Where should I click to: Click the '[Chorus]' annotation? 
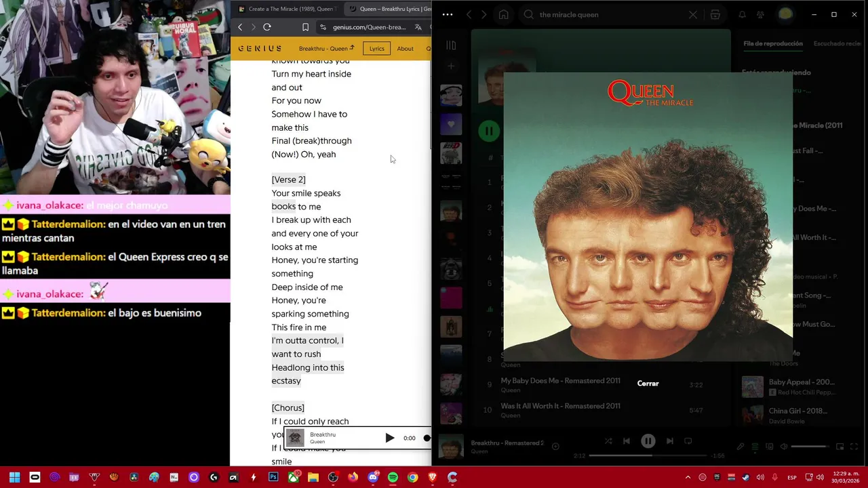point(288,407)
